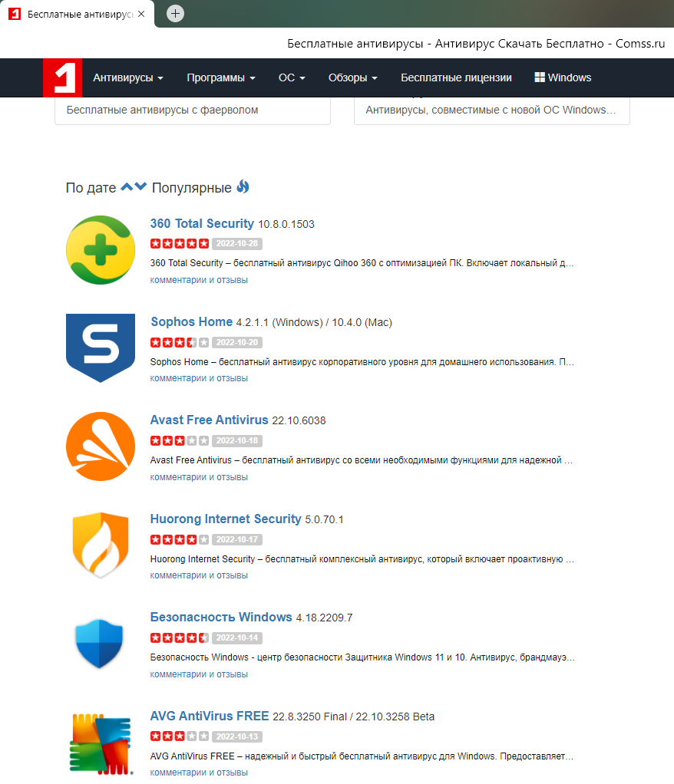The height and width of the screenshot is (784, 674).
Task: Sort the list by Популярные
Action: coord(192,188)
